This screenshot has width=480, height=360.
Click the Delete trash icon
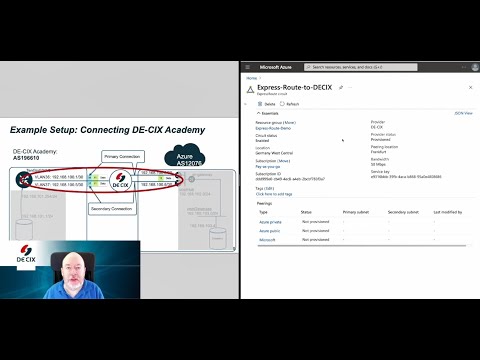260,104
